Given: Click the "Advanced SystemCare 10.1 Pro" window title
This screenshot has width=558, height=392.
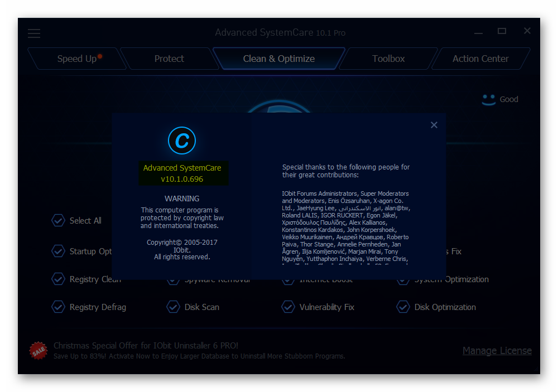Looking at the screenshot, I should pyautogui.click(x=280, y=33).
